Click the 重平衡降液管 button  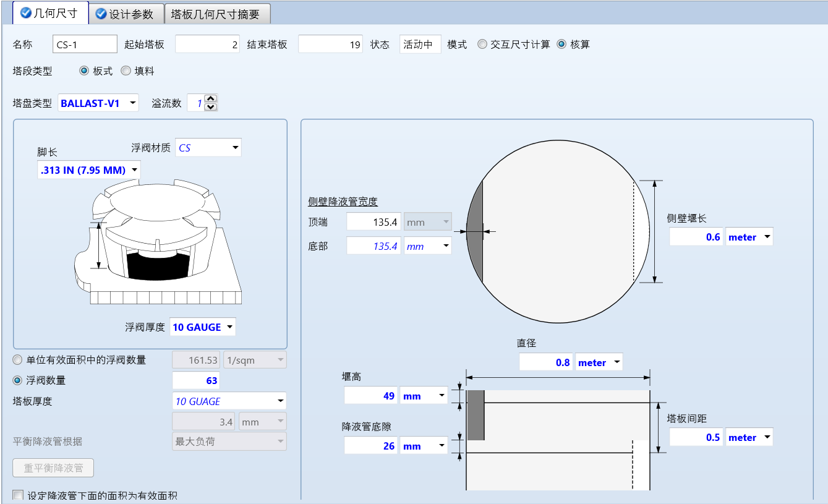tap(53, 468)
